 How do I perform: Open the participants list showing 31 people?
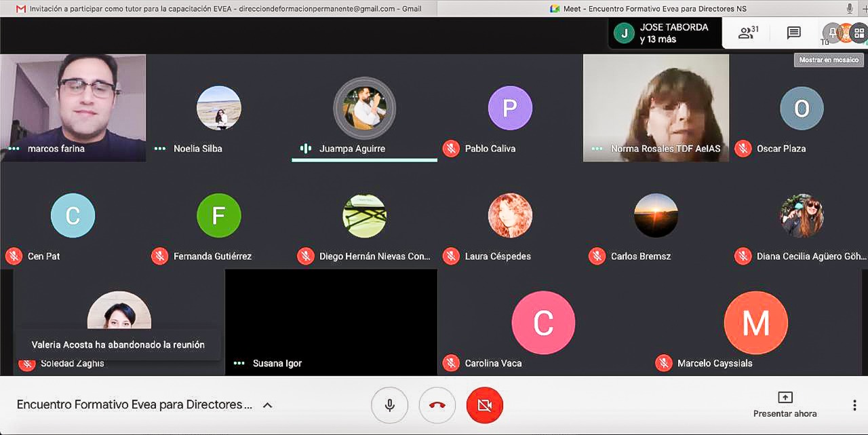748,33
